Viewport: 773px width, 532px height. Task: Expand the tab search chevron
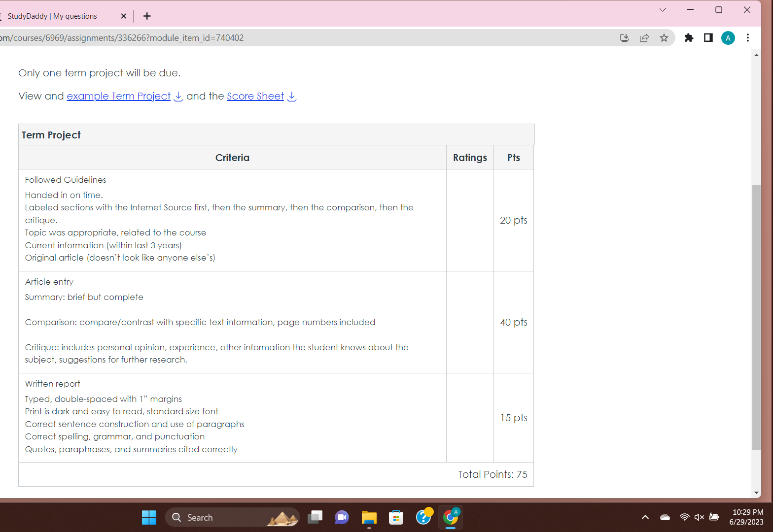[663, 10]
